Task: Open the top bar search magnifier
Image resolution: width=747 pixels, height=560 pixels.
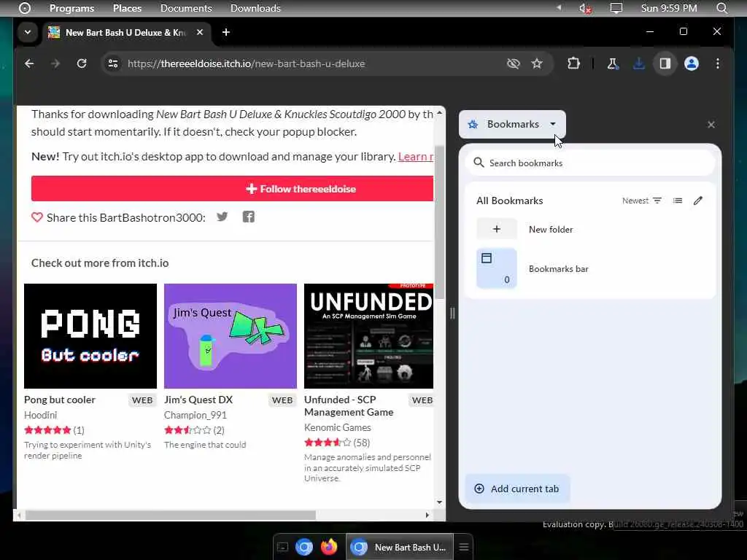Action: tap(721, 8)
